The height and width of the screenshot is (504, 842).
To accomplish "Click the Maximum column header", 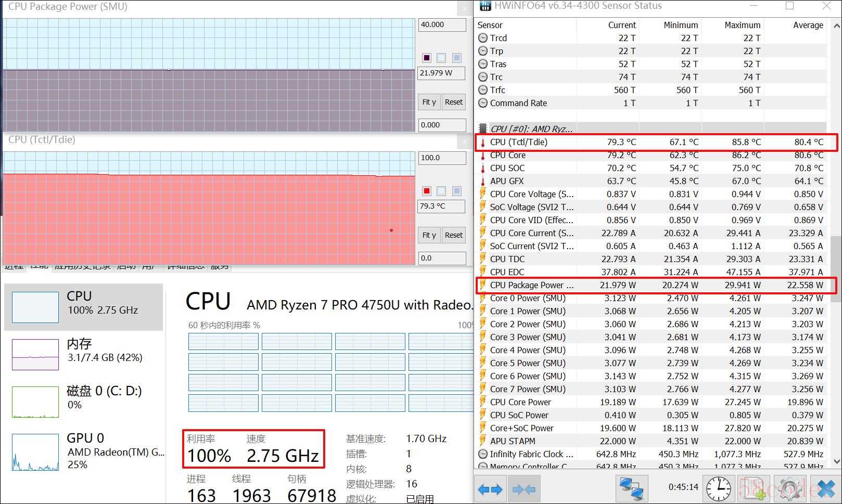I will pyautogui.click(x=732, y=25).
